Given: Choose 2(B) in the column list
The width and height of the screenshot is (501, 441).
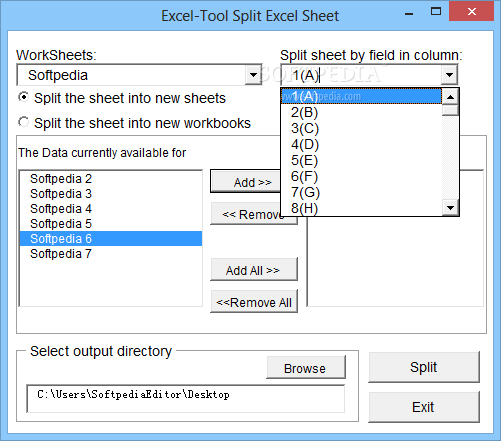Looking at the screenshot, I should 361,112.
